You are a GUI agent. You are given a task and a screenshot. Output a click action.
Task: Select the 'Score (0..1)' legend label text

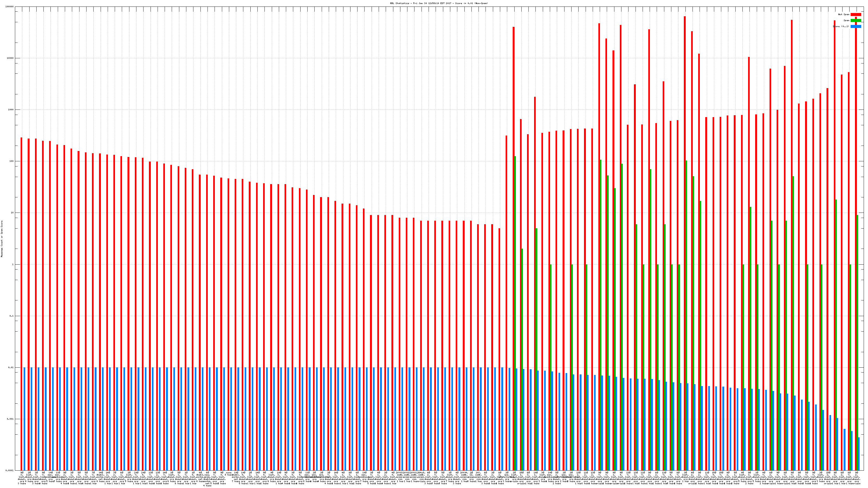coord(841,26)
